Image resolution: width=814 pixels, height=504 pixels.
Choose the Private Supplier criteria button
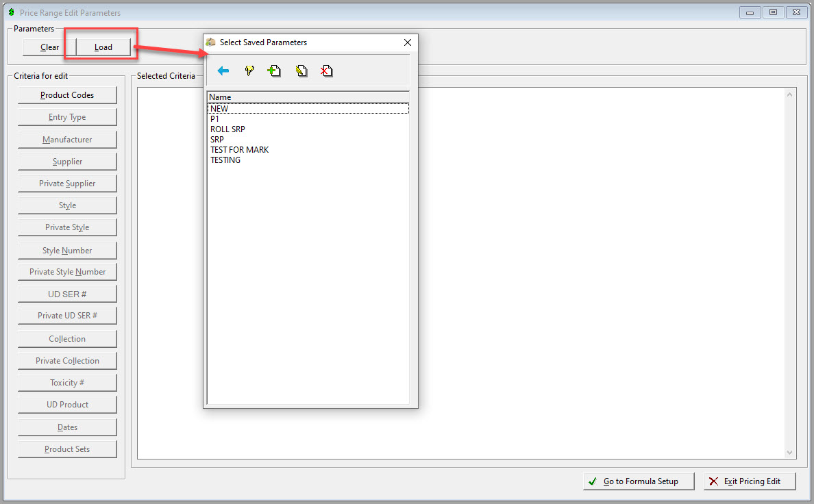[x=67, y=184]
